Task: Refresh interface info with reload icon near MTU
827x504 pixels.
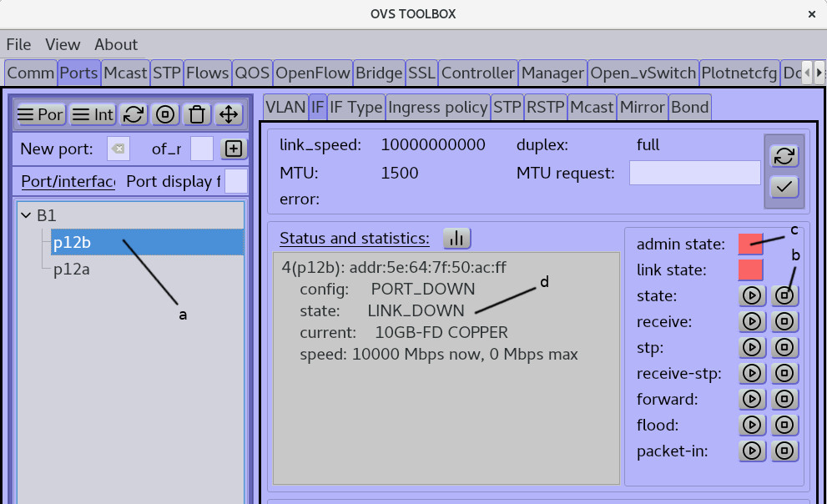Action: click(784, 156)
